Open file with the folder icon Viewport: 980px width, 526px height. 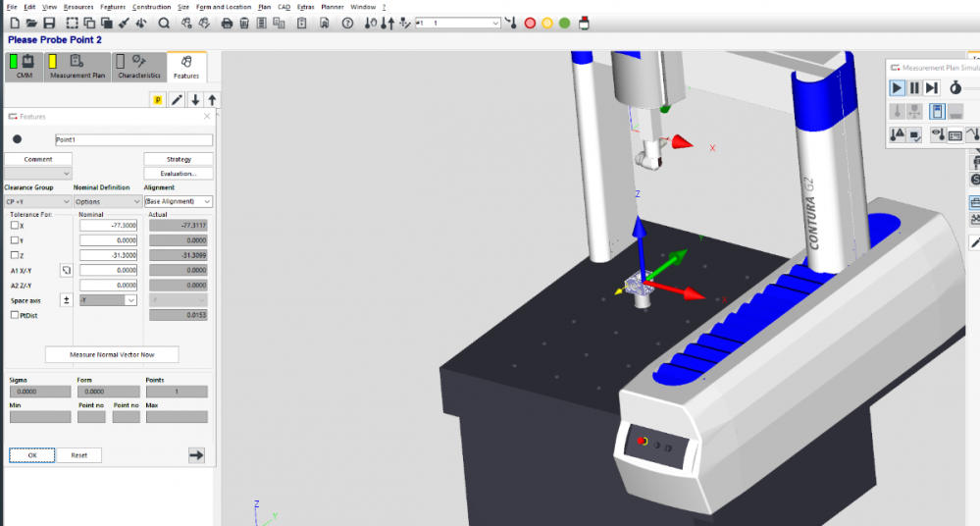[x=31, y=23]
